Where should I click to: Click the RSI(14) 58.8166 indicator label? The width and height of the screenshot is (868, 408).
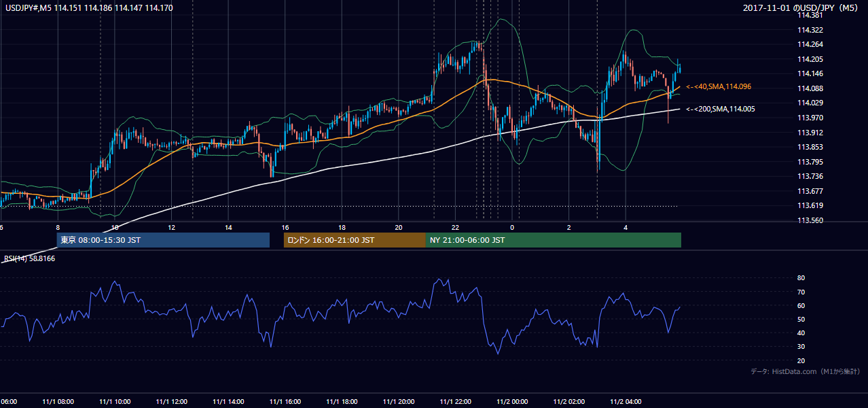coord(29,258)
